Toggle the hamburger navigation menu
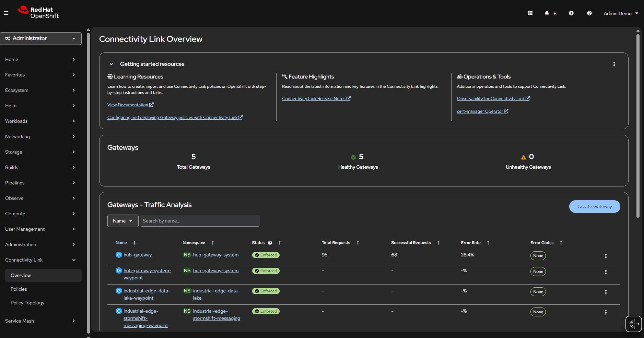Screen dimensions: 644x338 (6, 13)
